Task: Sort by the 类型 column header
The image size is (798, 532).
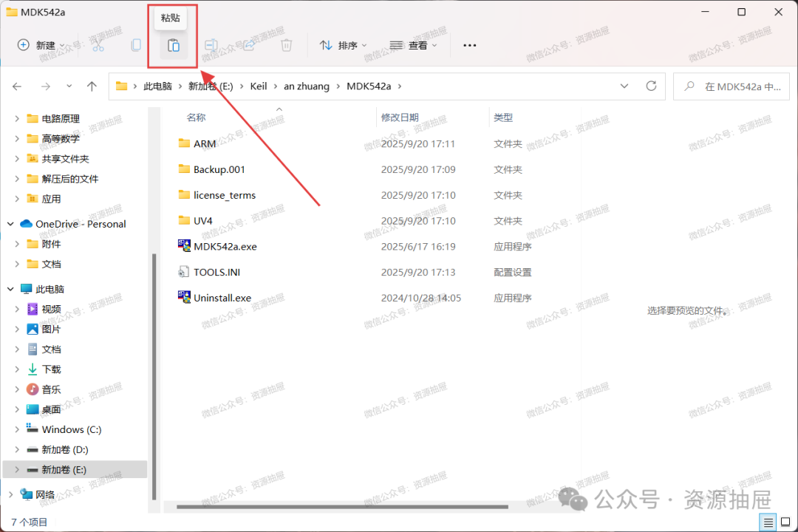Action: tap(503, 117)
